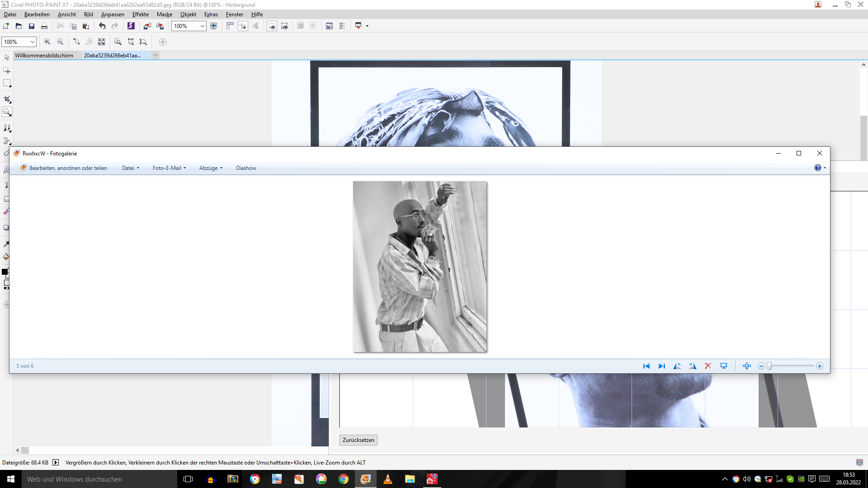868x488 pixels.
Task: Expand the status bar info arrow
Action: (56, 462)
